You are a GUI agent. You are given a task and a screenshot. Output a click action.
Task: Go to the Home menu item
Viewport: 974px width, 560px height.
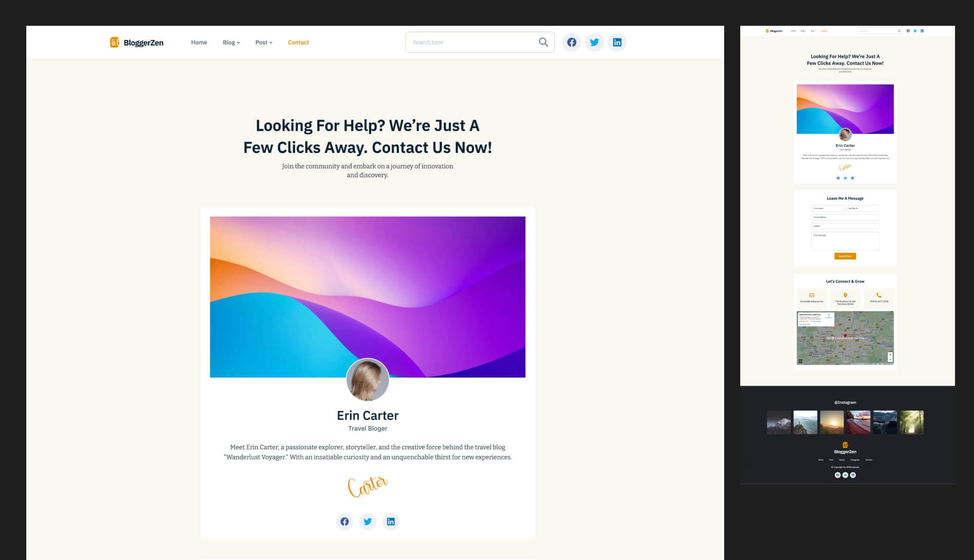coord(199,42)
